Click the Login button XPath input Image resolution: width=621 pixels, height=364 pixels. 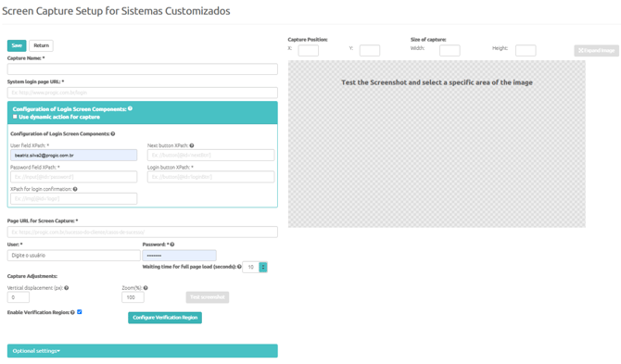tap(210, 177)
